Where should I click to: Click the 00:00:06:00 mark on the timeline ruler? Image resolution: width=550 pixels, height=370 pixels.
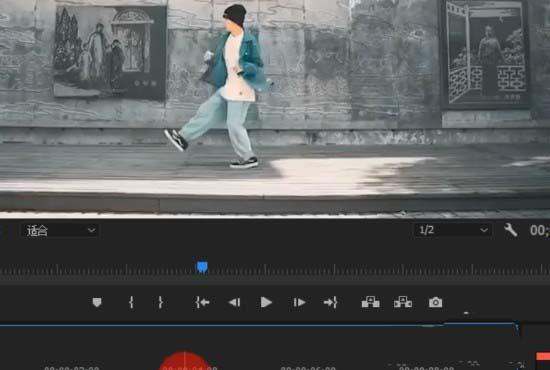(308, 368)
